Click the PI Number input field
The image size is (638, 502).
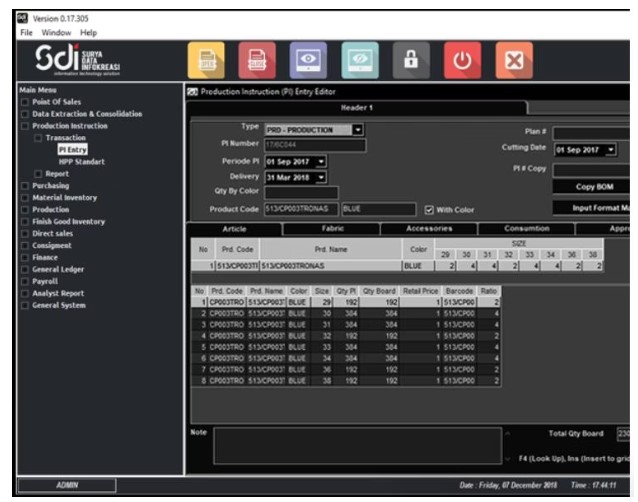[x=315, y=145]
